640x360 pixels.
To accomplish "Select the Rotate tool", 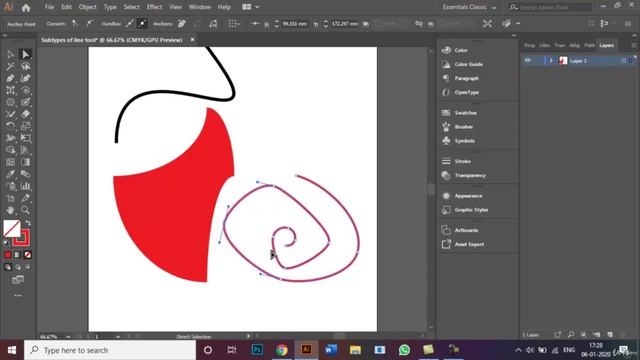I will 11,126.
